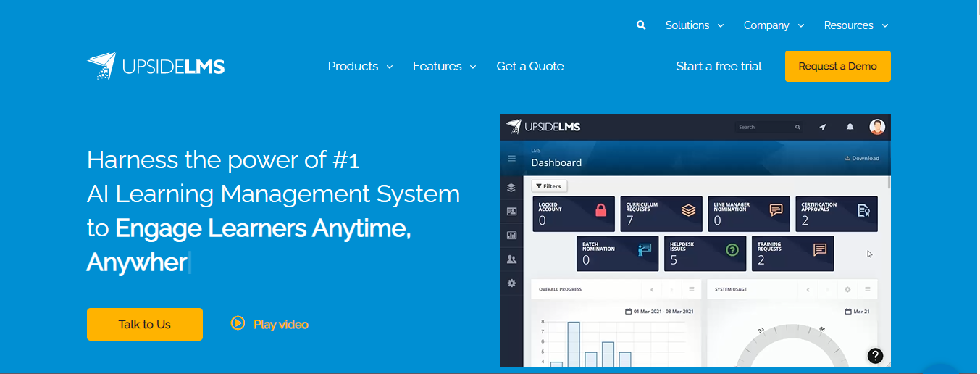
Task: Click the Talk to Us button
Action: point(145,324)
